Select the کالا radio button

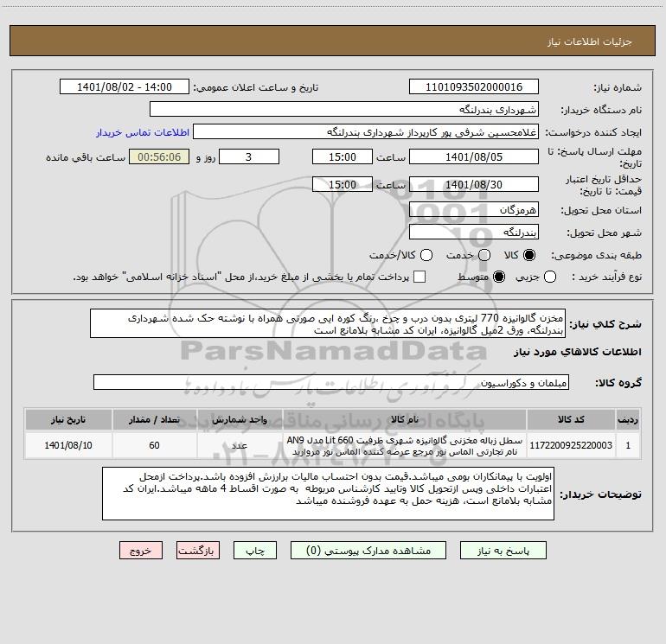point(529,255)
